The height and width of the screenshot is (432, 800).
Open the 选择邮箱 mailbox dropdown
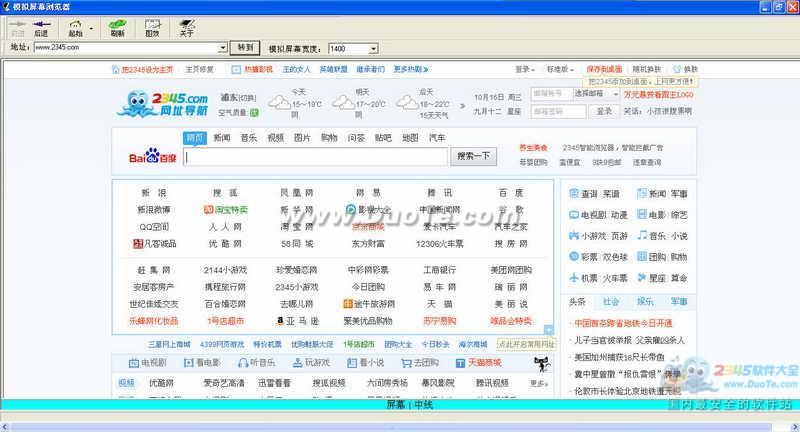(x=612, y=94)
